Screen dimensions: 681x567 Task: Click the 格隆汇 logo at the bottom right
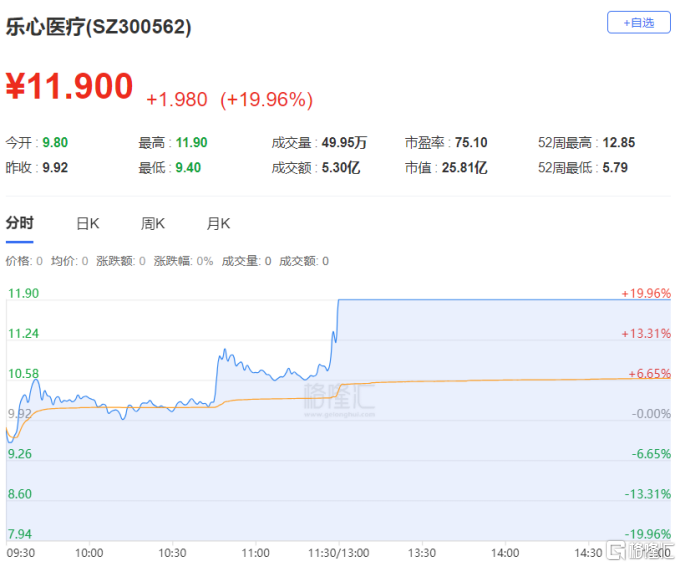pyautogui.click(x=639, y=550)
